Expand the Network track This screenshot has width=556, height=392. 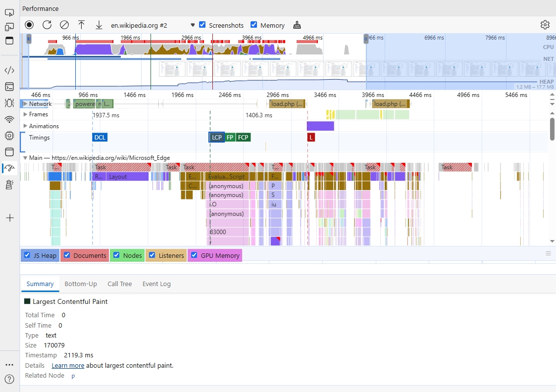click(25, 104)
